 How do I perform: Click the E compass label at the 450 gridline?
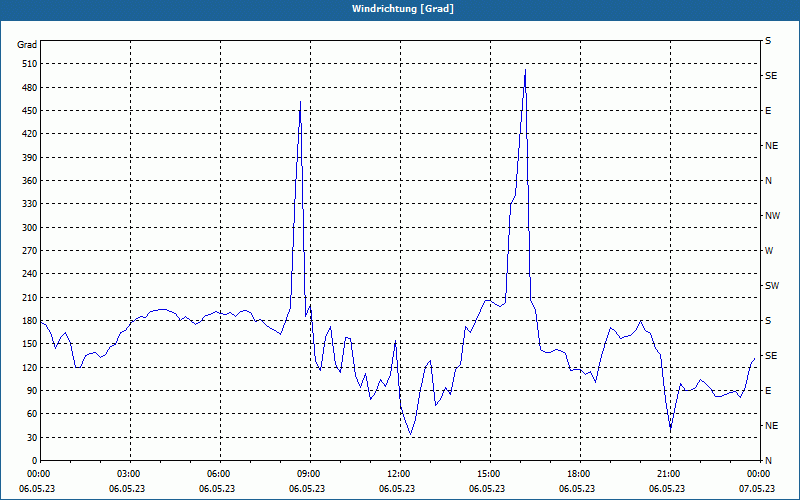coord(768,111)
